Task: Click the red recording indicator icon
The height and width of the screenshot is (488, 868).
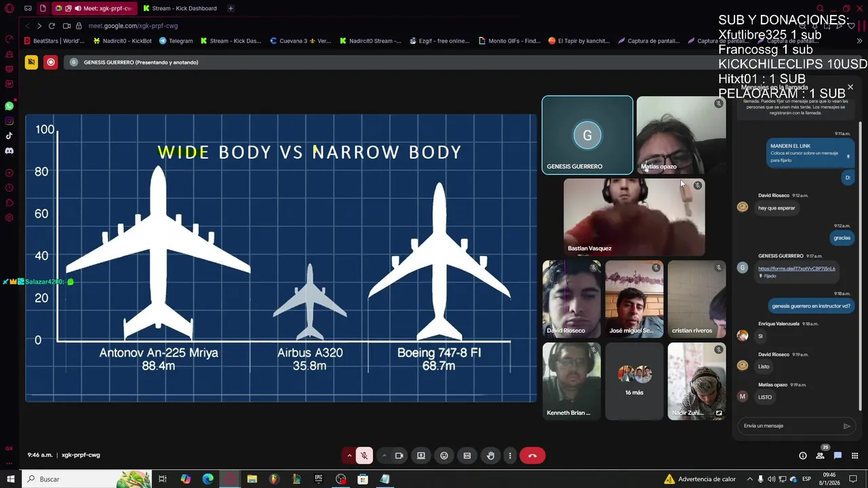Action: 51,62
